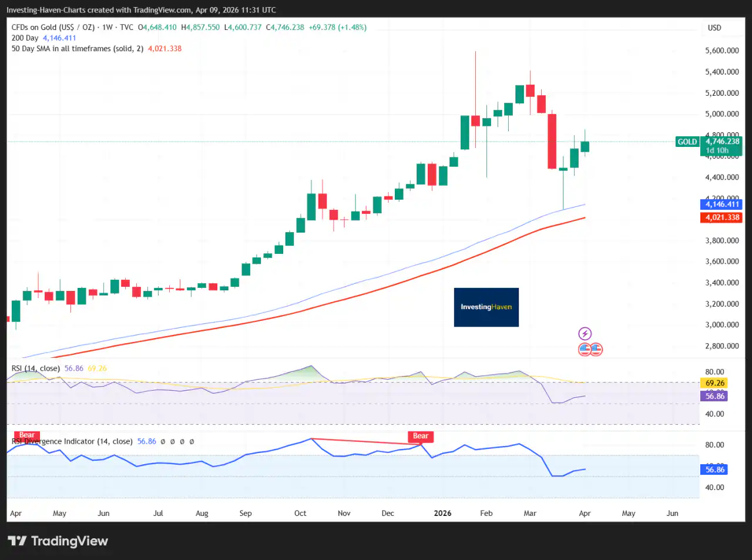This screenshot has width=752, height=560.
Task: Click the TradingView logo at the bottom left
Action: 58,541
